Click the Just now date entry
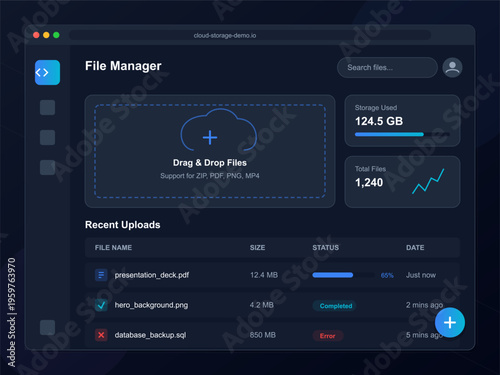Image resolution: width=500 pixels, height=375 pixels. pos(421,275)
